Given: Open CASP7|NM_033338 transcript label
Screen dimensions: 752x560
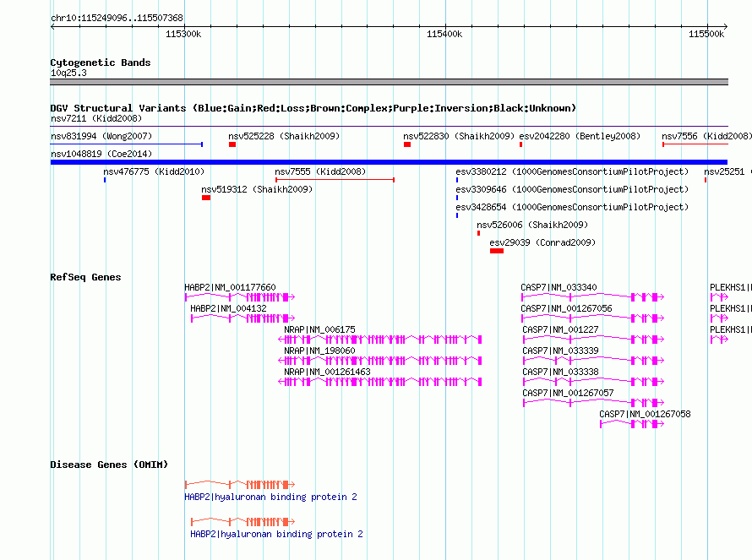Looking at the screenshot, I should [560, 372].
